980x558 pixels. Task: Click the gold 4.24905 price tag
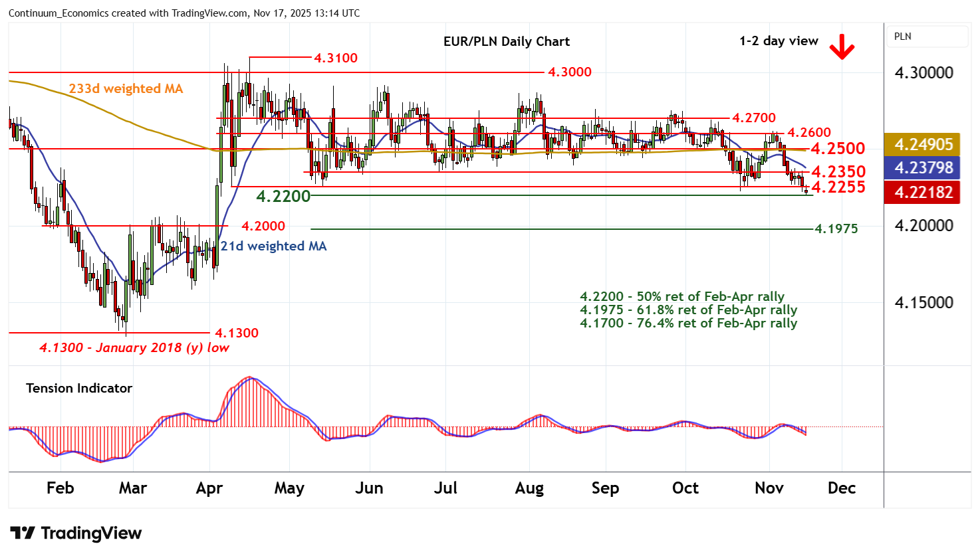coord(923,144)
